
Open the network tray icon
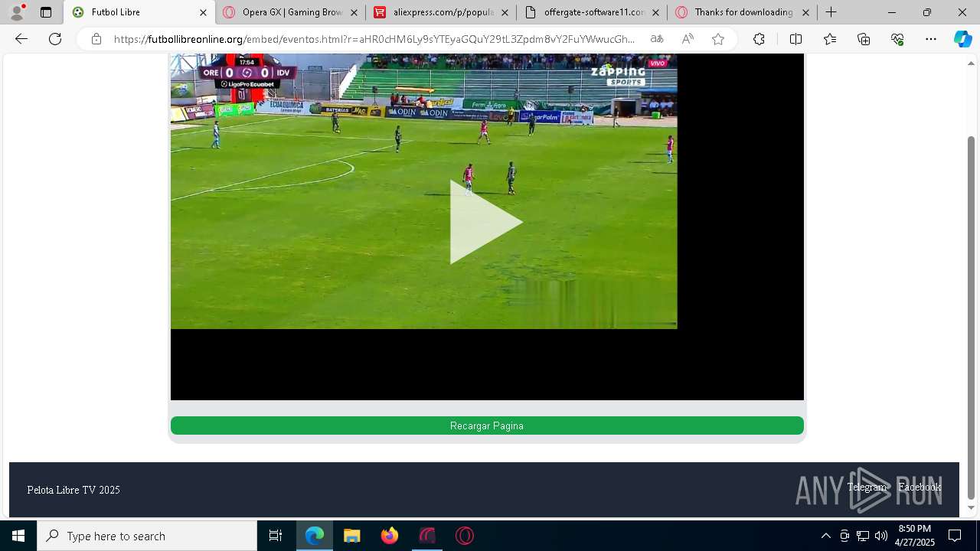point(863,536)
